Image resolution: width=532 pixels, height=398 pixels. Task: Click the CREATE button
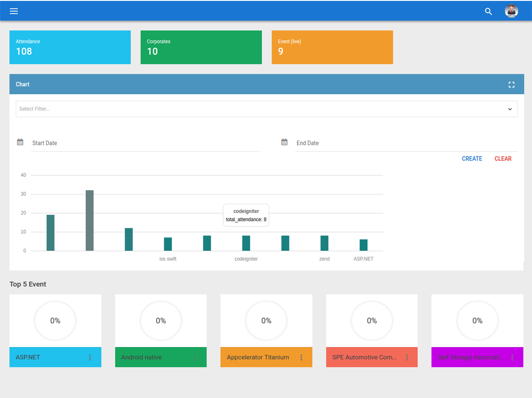point(472,159)
